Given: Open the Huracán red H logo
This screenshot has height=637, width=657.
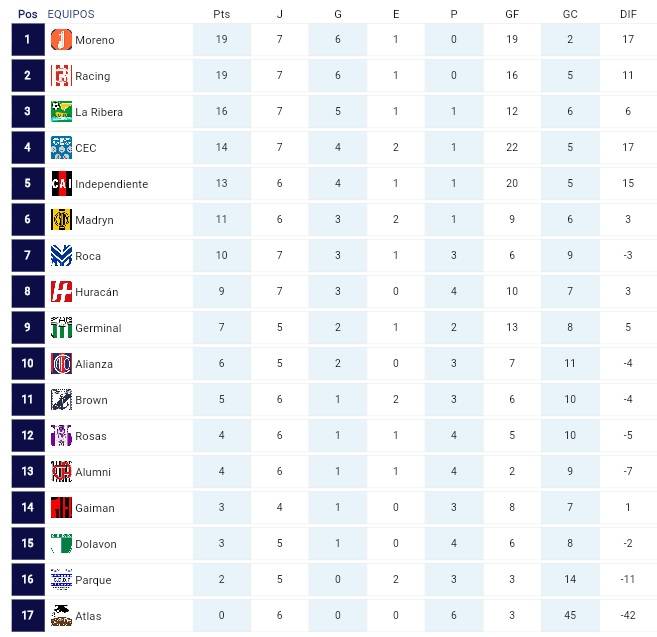Looking at the screenshot, I should click(61, 292).
